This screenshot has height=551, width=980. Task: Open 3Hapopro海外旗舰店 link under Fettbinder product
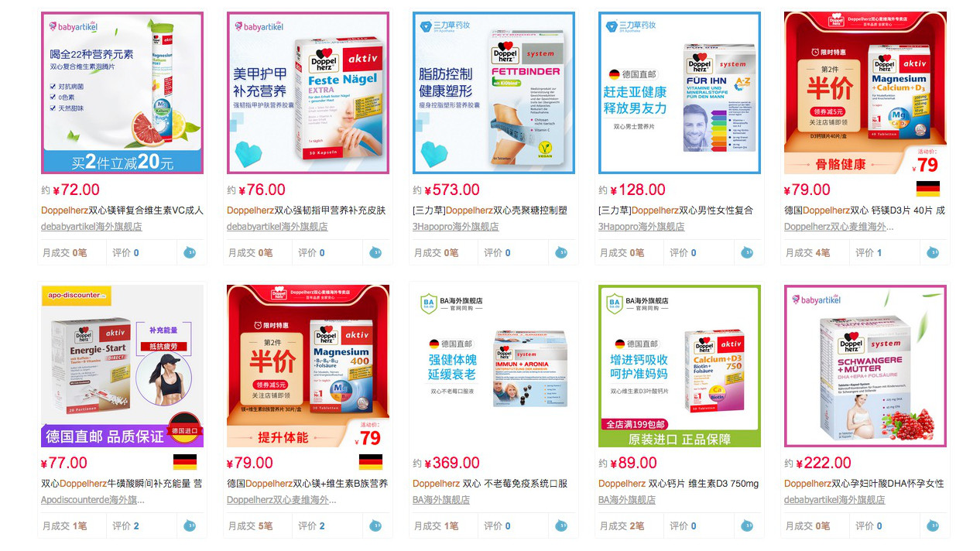[x=463, y=227]
